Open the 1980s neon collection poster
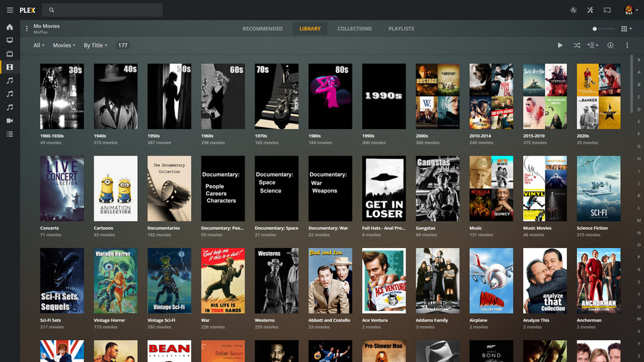 [x=331, y=96]
